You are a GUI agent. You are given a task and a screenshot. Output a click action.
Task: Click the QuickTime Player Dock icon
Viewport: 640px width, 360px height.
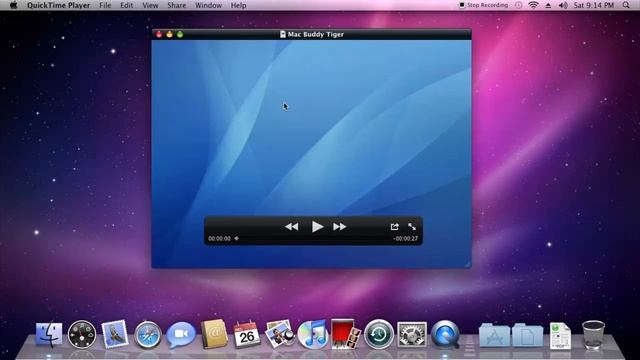pos(445,335)
